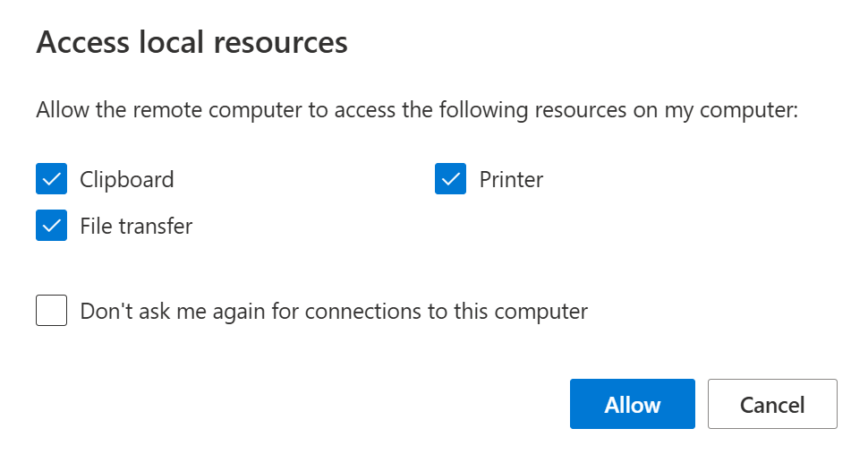Viewport: 868px width, 463px height.
Task: Uncheck the Clipboard checkbox
Action: [x=52, y=179]
